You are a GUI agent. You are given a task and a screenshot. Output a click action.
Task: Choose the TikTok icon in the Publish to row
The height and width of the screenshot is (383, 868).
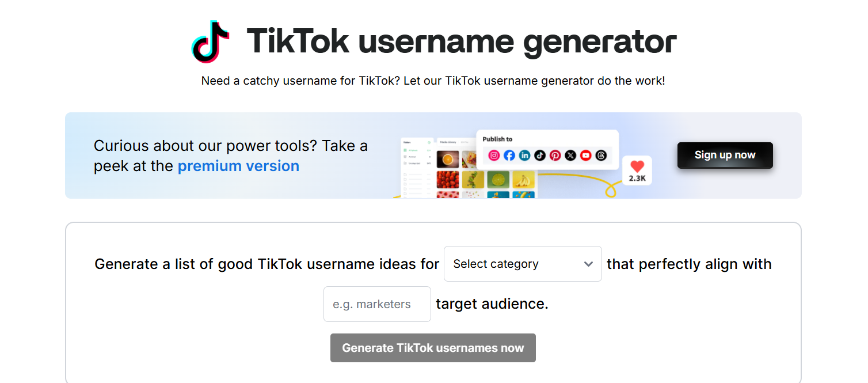click(540, 156)
